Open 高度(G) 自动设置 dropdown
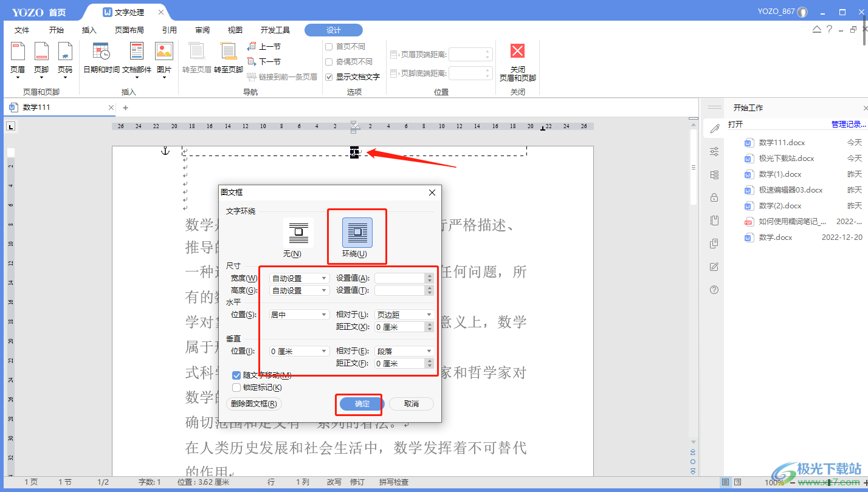This screenshot has height=492, width=868. coord(299,290)
